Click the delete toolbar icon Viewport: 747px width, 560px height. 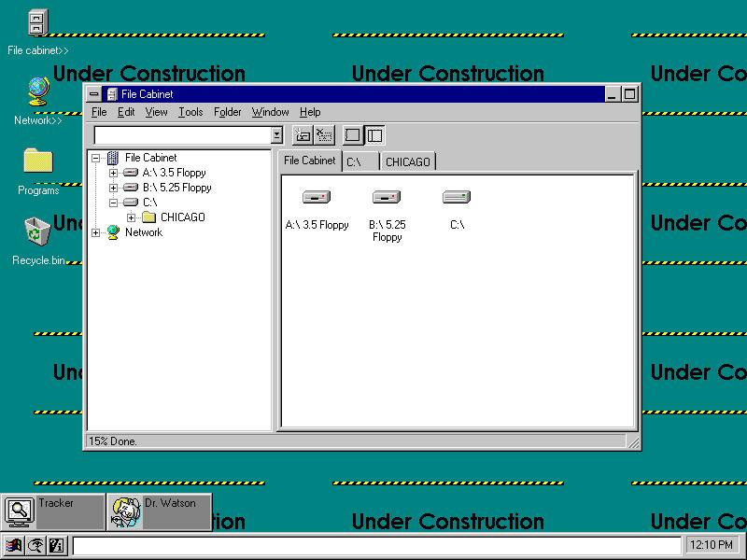[x=324, y=134]
